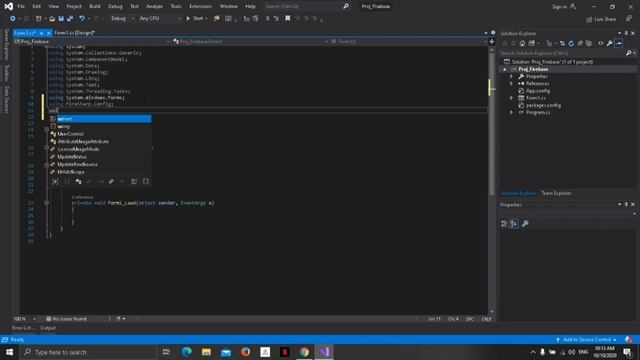Toggle Show All Files in Solution Explorer
640x360 pixels.
[589, 43]
